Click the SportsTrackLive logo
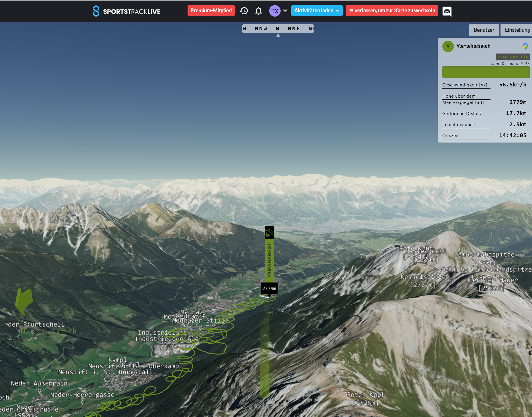The width and height of the screenshot is (532, 417). [x=126, y=11]
